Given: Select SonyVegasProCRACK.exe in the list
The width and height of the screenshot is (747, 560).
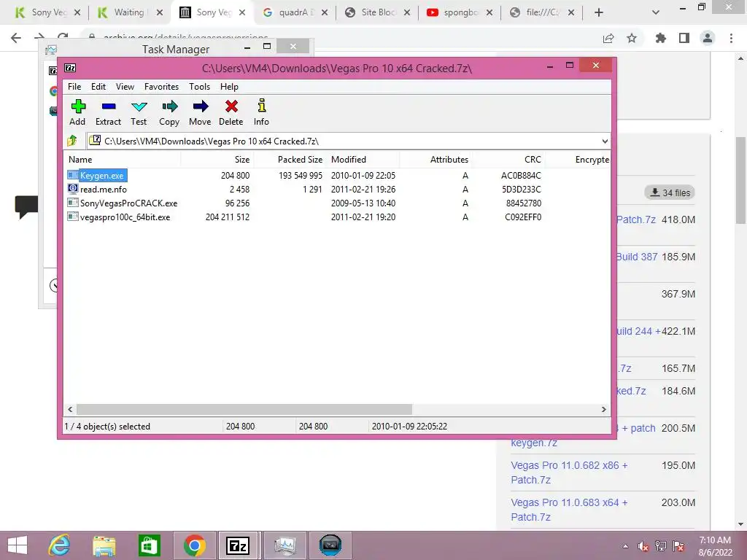Looking at the screenshot, I should click(x=128, y=203).
